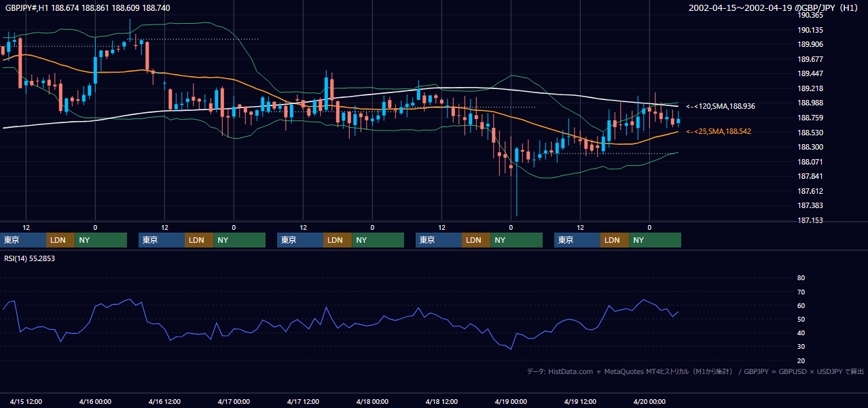Screen dimensions: 868x408
Task: Select the leftmost LDN session block
Action: click(x=60, y=240)
